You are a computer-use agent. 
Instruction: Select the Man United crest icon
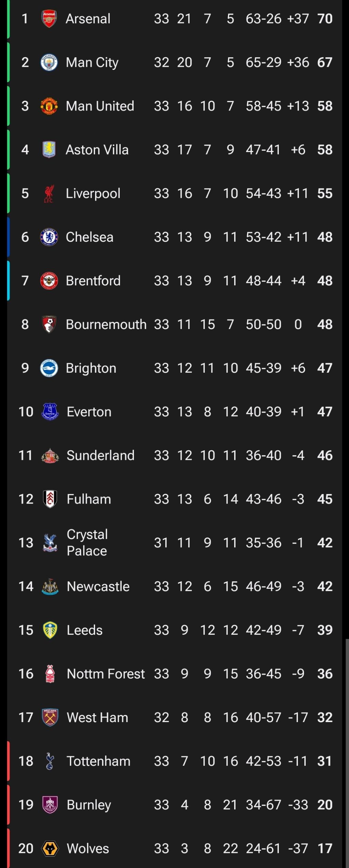(x=49, y=106)
